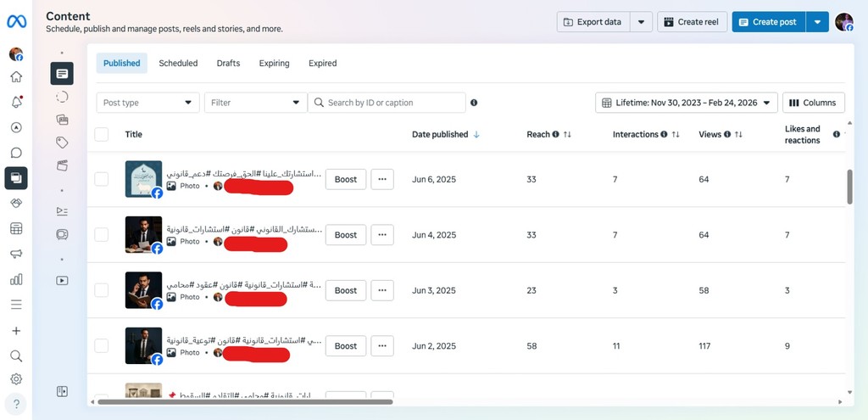Check the Jun 3, 2025 post checkbox
Image resolution: width=868 pixels, height=420 pixels.
tap(102, 290)
